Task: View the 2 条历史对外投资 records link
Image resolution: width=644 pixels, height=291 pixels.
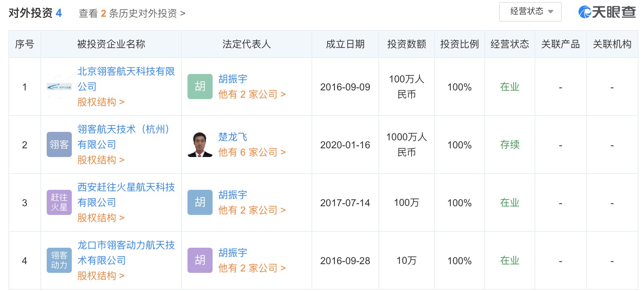Action: tap(132, 13)
